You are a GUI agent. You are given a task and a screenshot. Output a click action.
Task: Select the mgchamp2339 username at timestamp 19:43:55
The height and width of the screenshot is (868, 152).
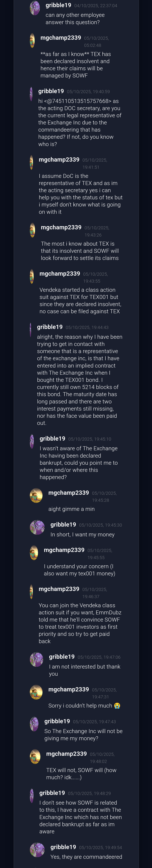point(60,274)
